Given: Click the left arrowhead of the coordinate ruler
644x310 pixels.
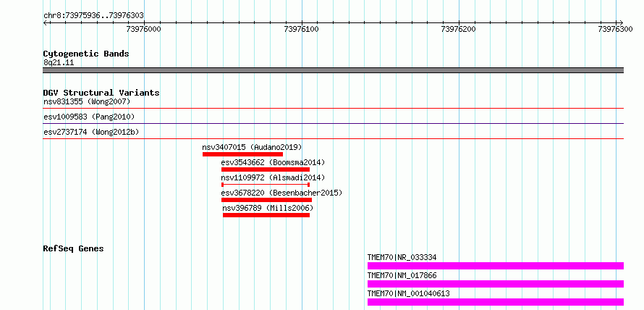Looking at the screenshot, I should click(x=45, y=22).
